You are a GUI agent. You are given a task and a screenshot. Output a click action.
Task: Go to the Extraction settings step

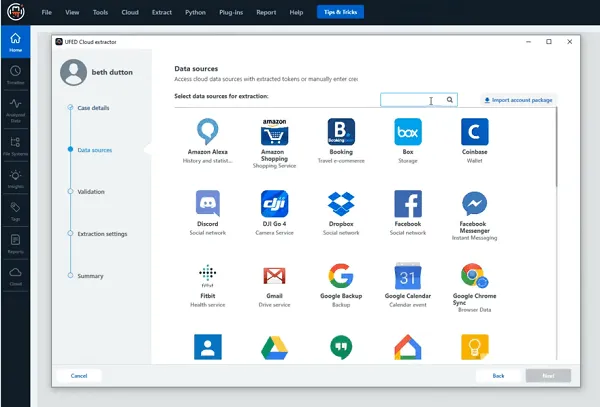[x=102, y=234]
